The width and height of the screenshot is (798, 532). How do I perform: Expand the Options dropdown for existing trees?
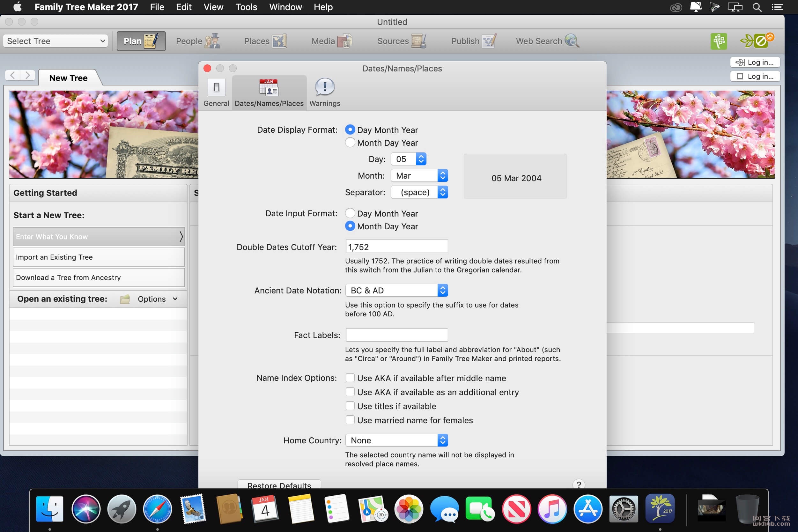pos(158,299)
